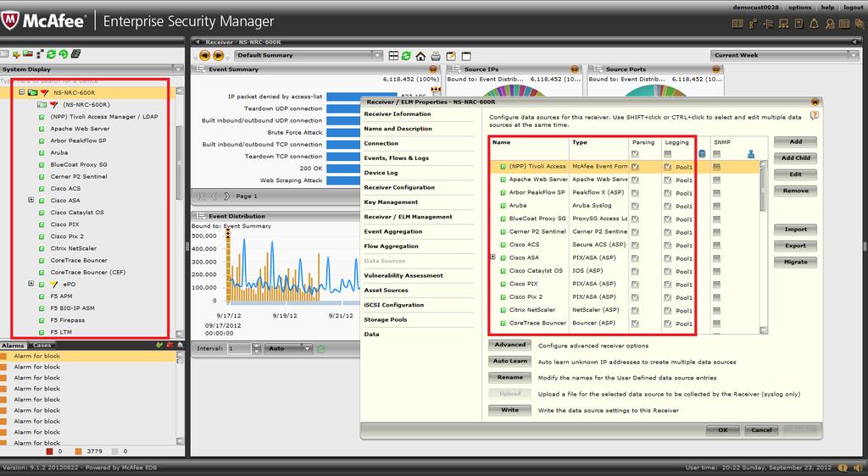Click the Add Child button
The width and height of the screenshot is (868, 476).
tap(795, 158)
